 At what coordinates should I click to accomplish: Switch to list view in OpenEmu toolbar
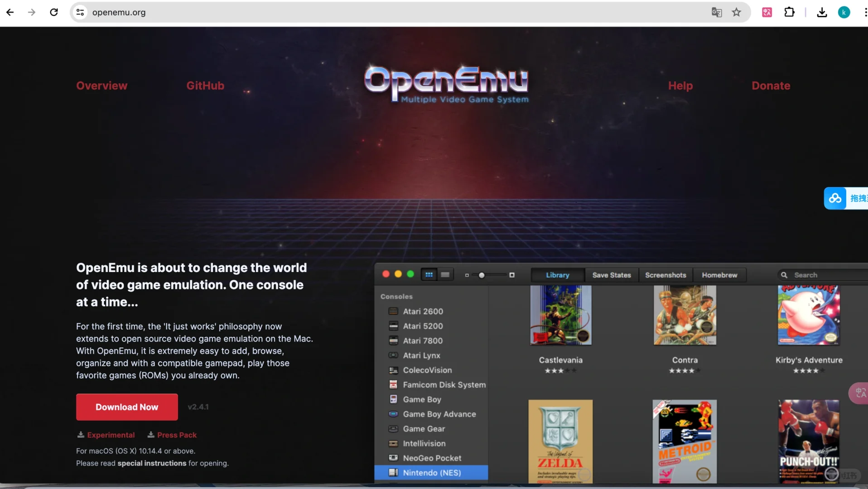445,275
